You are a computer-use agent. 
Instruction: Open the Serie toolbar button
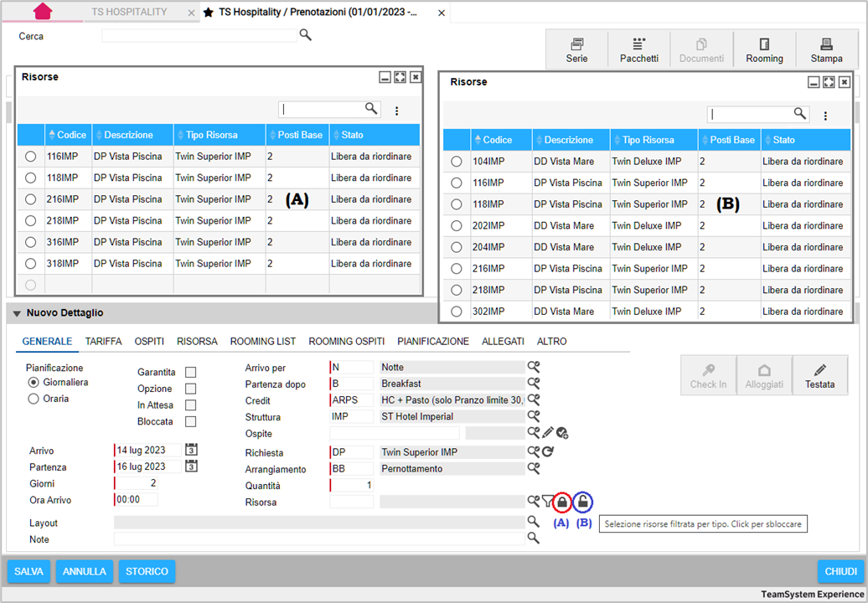pyautogui.click(x=576, y=50)
